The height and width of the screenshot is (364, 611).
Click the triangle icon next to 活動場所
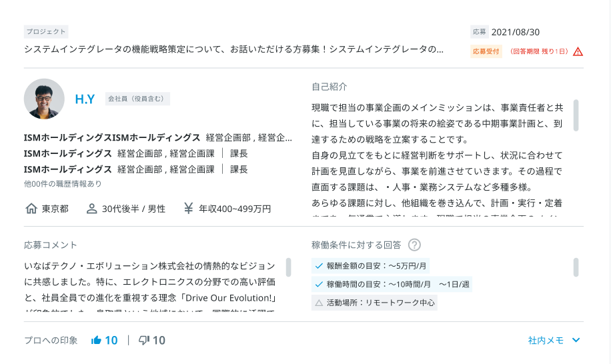319,303
